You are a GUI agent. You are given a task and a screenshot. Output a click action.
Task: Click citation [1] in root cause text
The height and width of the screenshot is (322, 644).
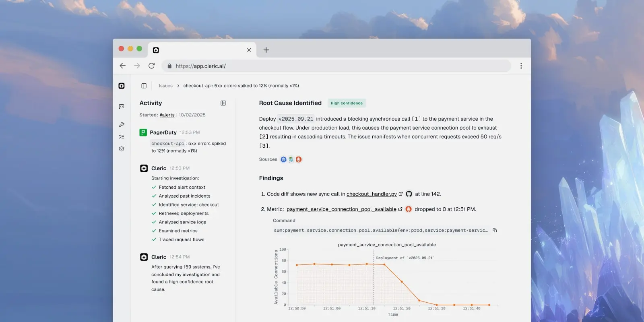(x=416, y=119)
